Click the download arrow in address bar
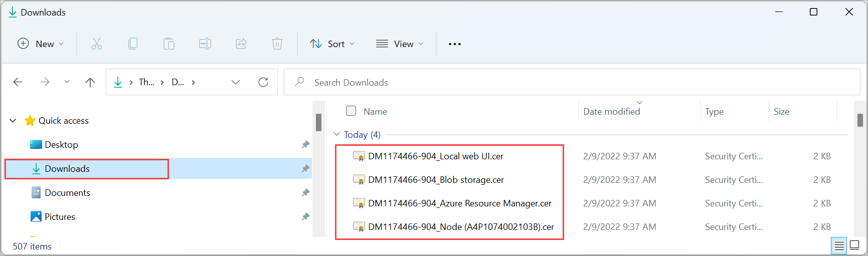This screenshot has height=256, width=868. (118, 82)
